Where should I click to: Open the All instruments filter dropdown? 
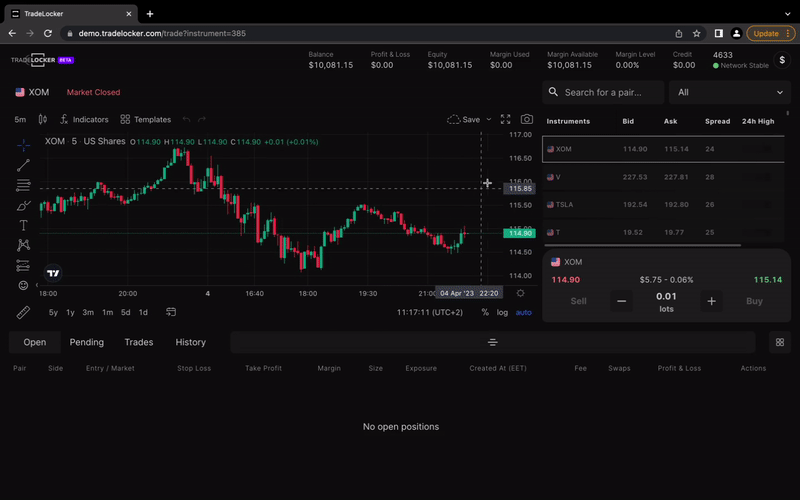click(x=730, y=92)
